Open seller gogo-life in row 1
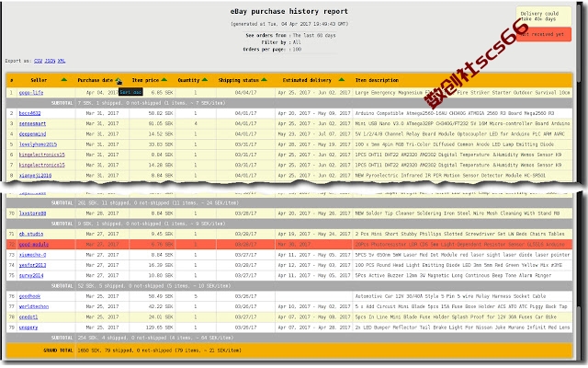 coord(31,92)
